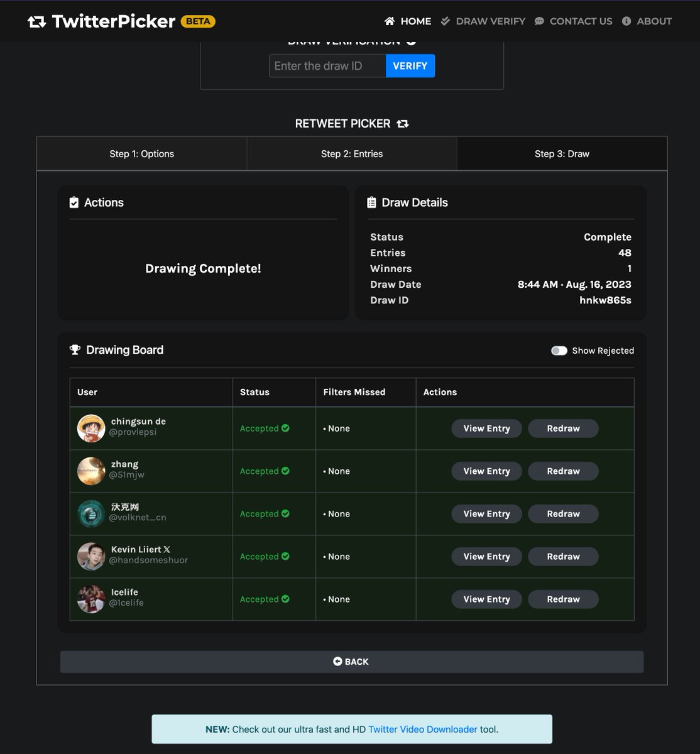
Task: Click the clipboard icon next to Actions
Action: click(74, 202)
